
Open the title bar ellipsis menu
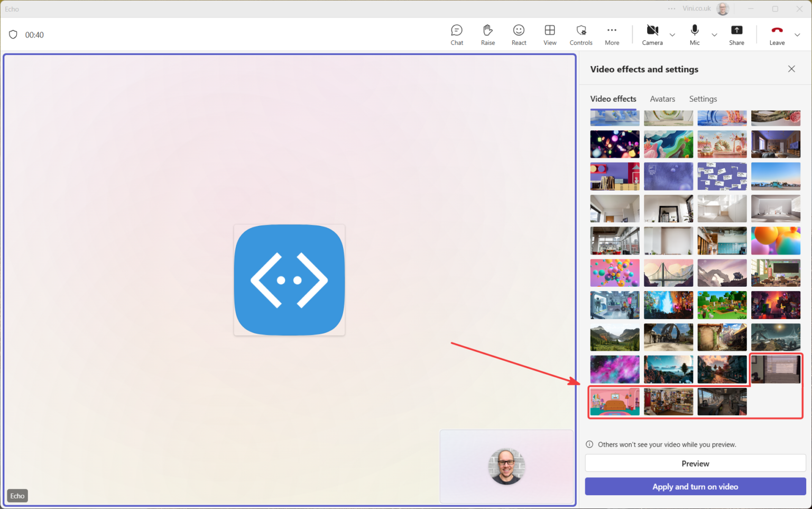pyautogui.click(x=671, y=8)
